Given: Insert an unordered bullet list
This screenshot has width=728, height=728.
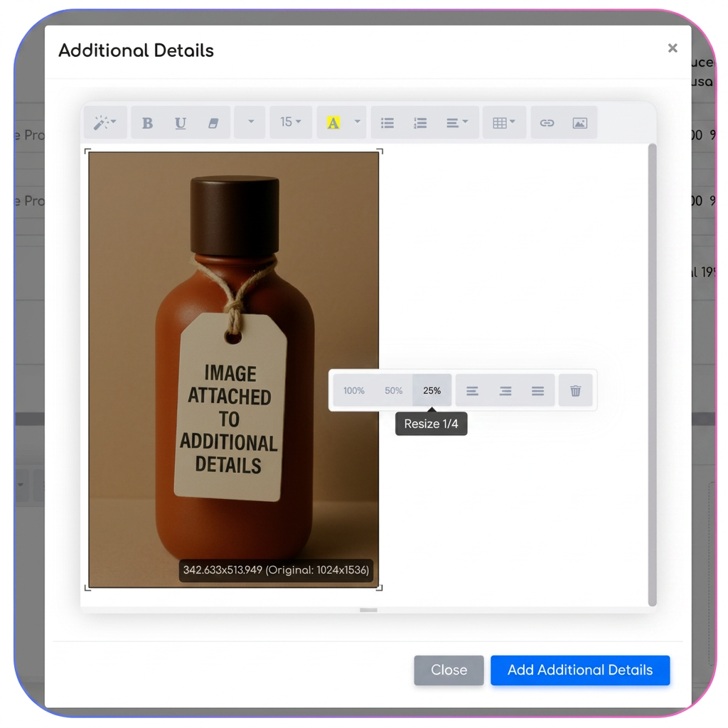Looking at the screenshot, I should pos(387,123).
